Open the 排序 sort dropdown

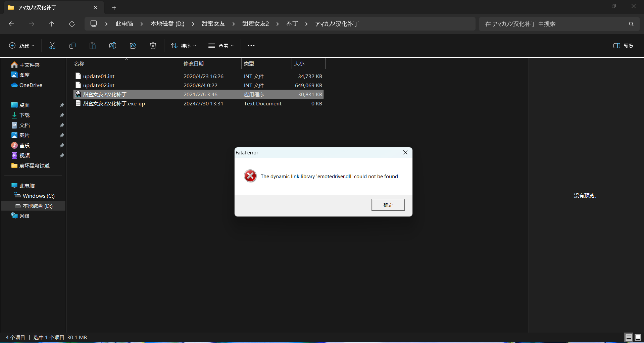point(183,46)
